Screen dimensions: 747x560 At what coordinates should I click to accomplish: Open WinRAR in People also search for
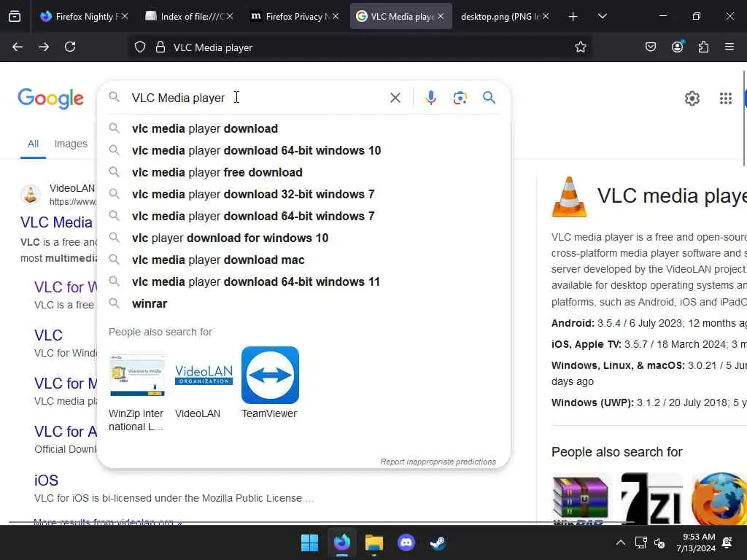[580, 499]
